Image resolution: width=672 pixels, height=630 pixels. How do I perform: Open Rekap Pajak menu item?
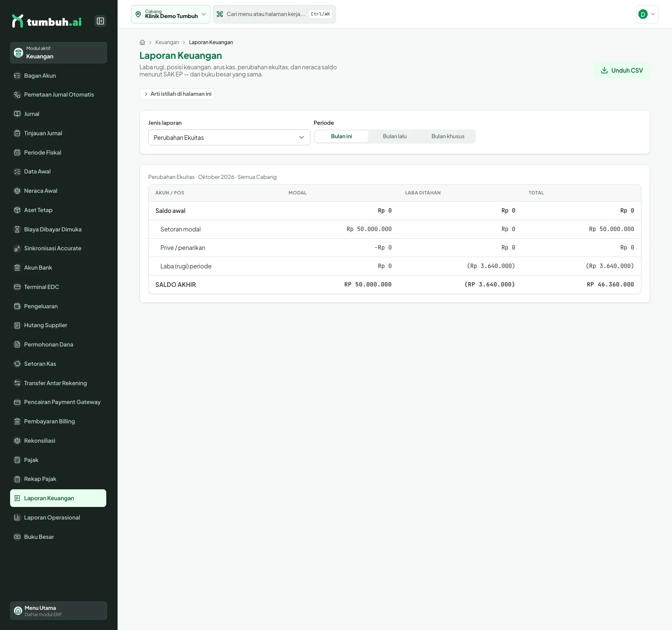[x=58, y=479]
